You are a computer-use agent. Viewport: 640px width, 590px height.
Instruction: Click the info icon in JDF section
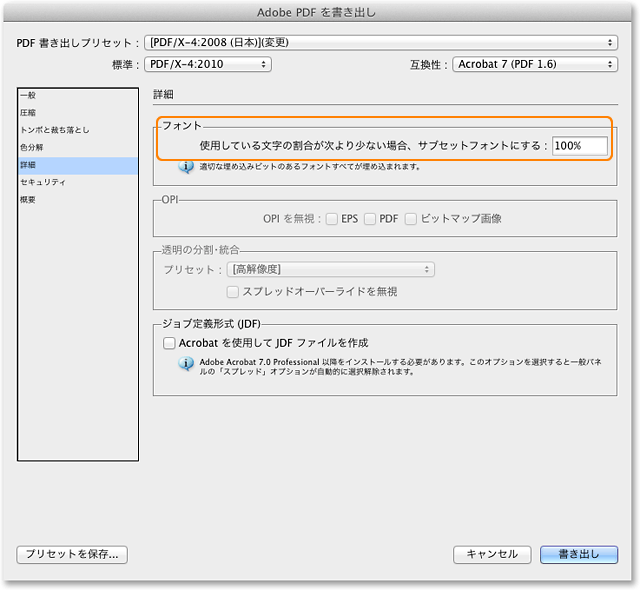[x=185, y=364]
